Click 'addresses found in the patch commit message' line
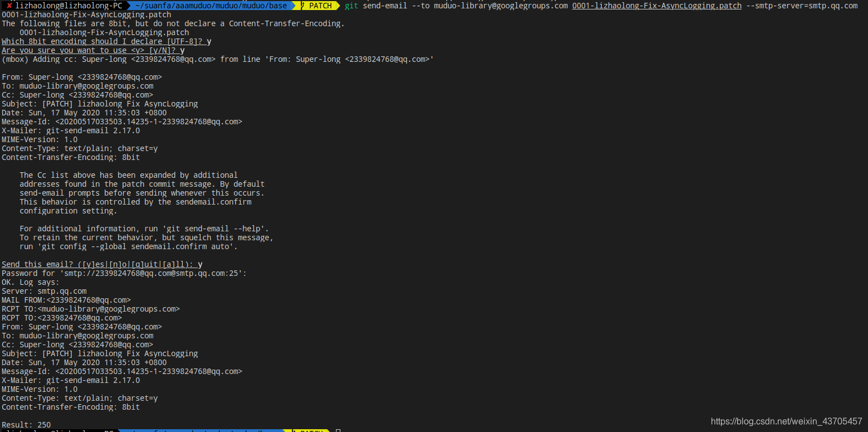The width and height of the screenshot is (868, 432). pyautogui.click(x=142, y=184)
